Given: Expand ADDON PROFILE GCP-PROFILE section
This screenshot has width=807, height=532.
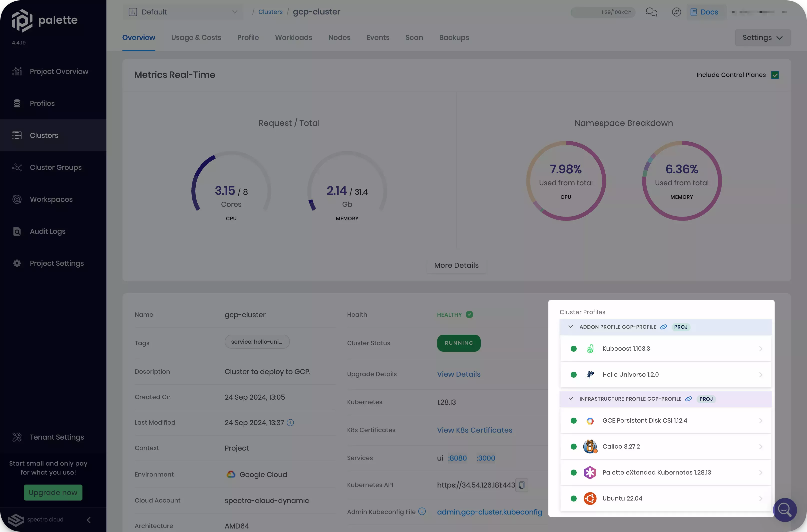Looking at the screenshot, I should (x=571, y=326).
